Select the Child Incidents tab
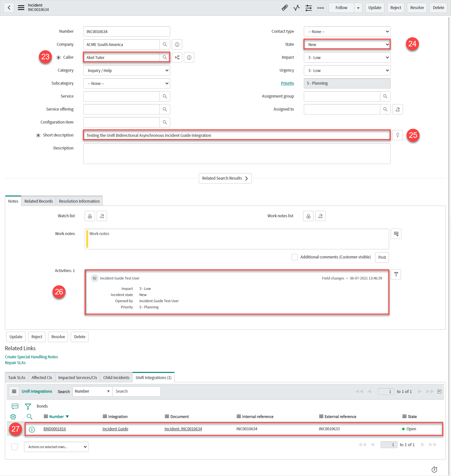The image size is (451, 476). (x=116, y=377)
